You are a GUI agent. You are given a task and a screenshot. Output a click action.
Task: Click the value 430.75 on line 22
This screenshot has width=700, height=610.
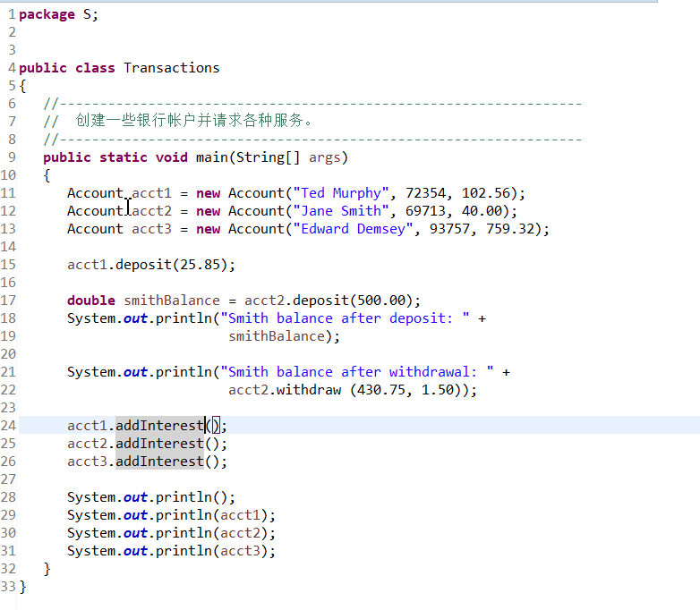(381, 390)
